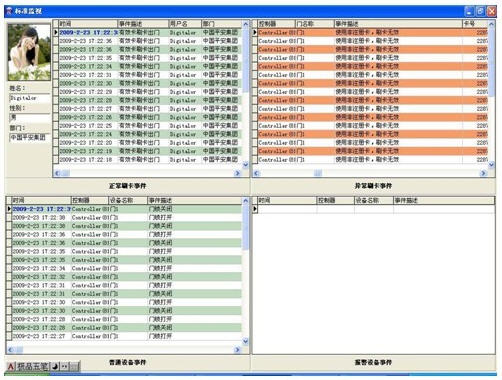Close the 标准监视 window
502x380 pixels.
(x=492, y=11)
